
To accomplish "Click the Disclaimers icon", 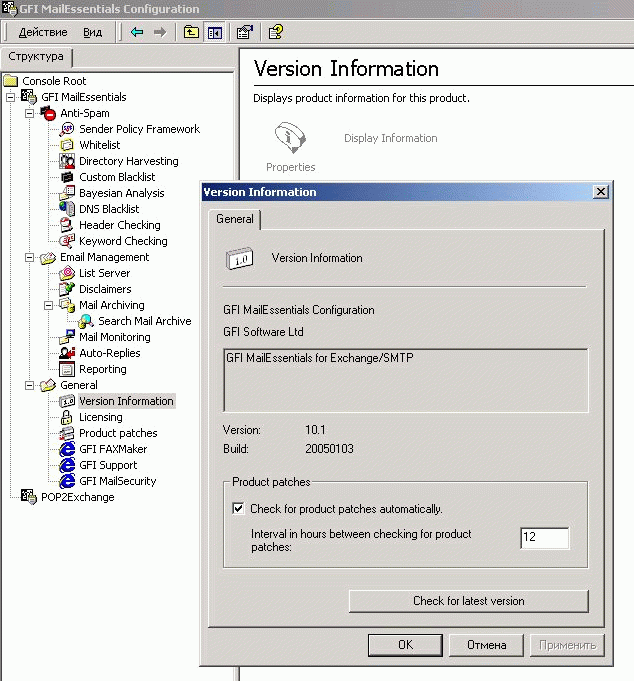I will (67, 289).
